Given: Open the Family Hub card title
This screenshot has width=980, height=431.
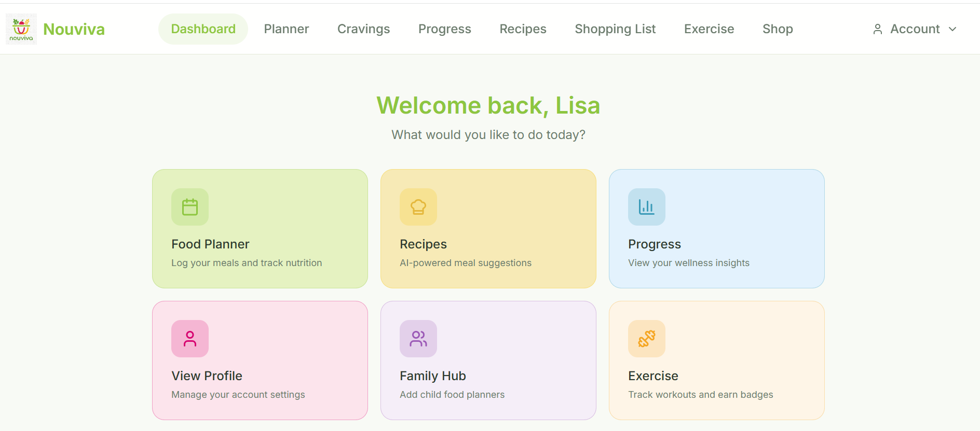Looking at the screenshot, I should point(433,376).
